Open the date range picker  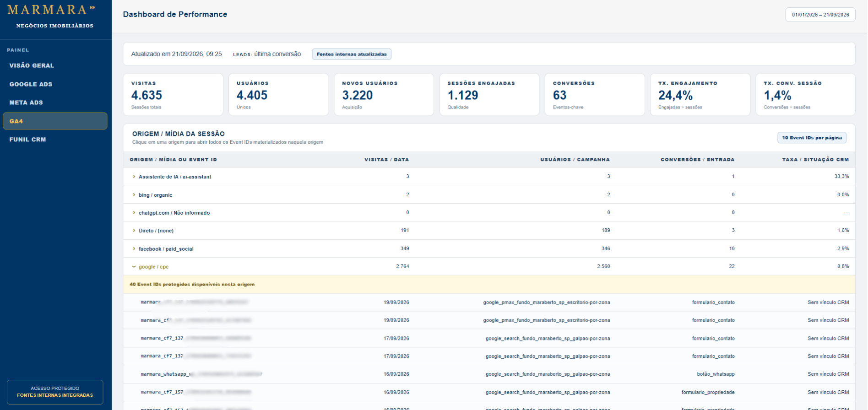click(820, 15)
